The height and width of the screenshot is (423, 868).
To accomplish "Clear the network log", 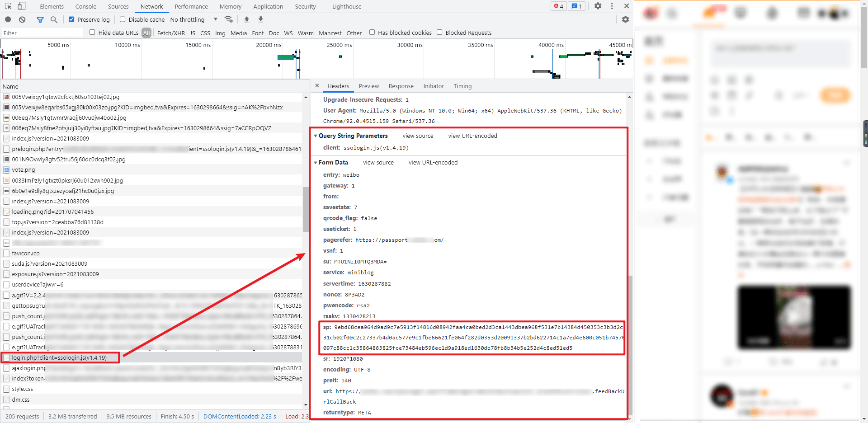I will click(22, 19).
